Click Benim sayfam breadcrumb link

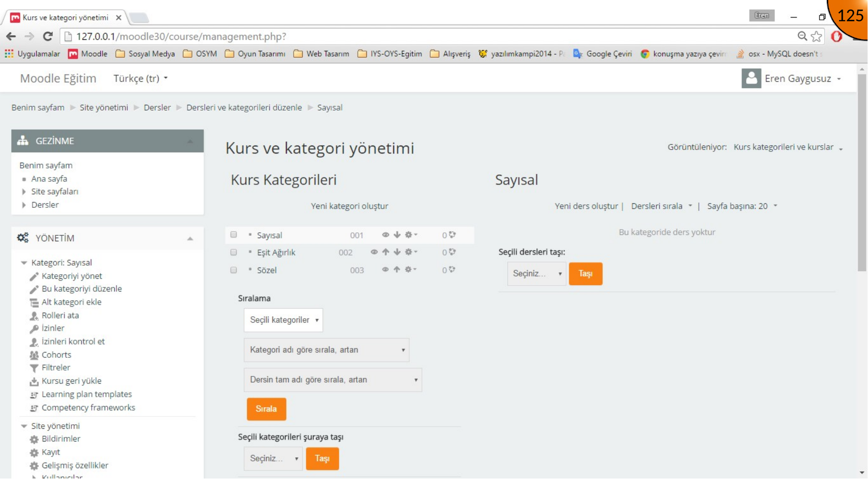point(38,108)
